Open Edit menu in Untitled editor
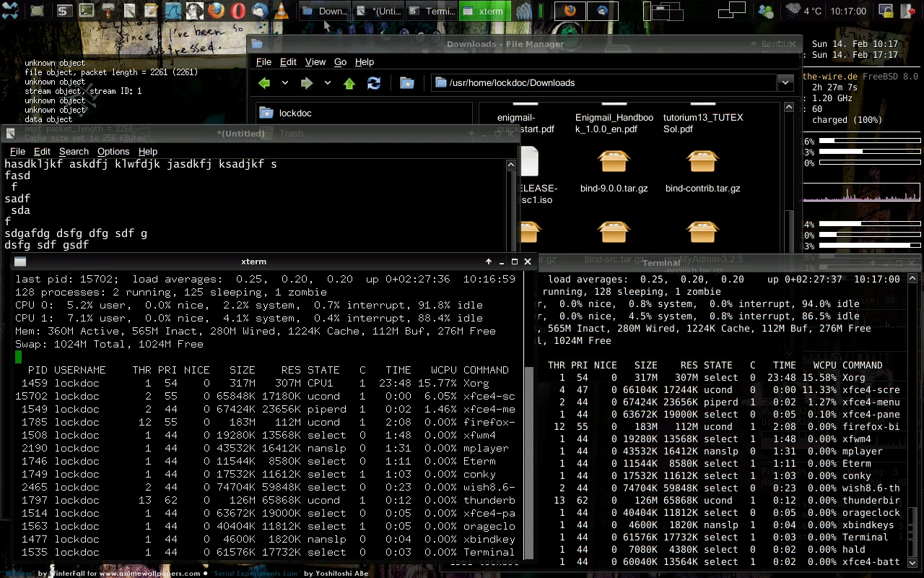This screenshot has height=578, width=924. [42, 152]
